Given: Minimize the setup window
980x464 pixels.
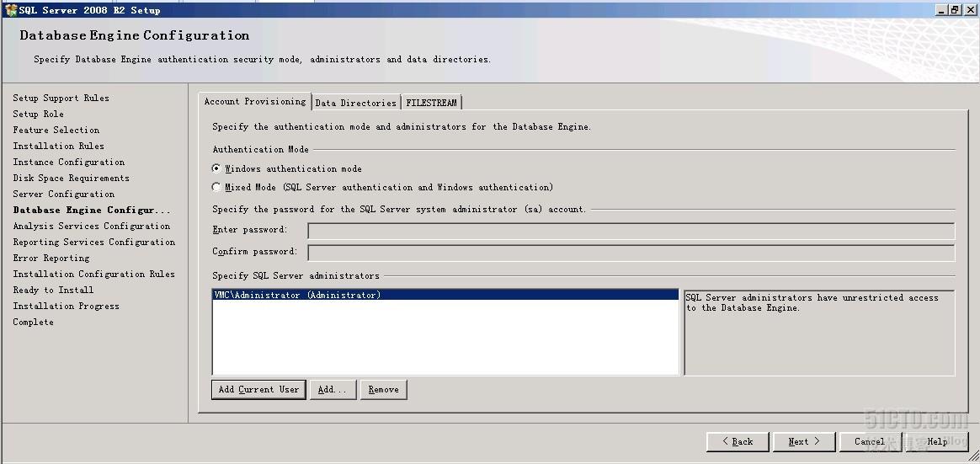Looking at the screenshot, I should click(942, 10).
